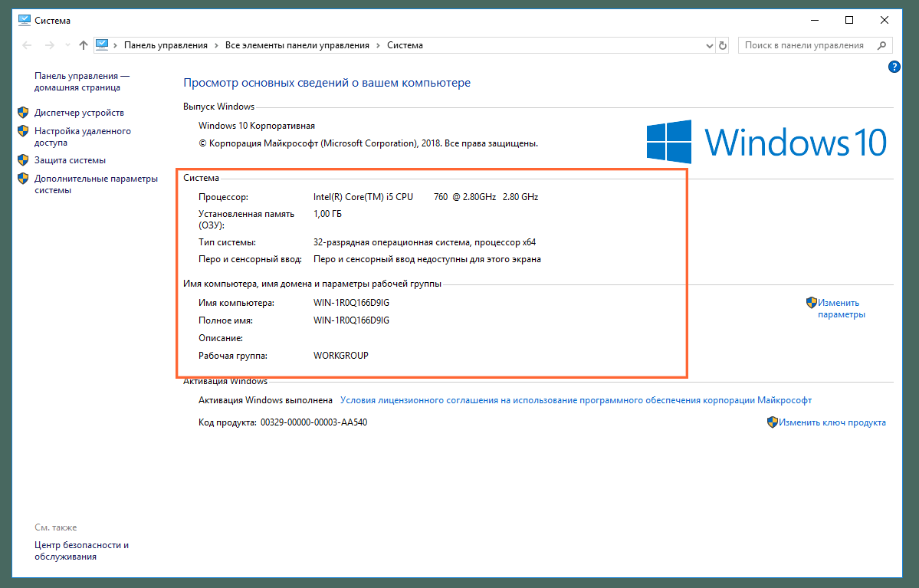Click the refresh icon in the address bar
919x588 pixels.
(723, 44)
